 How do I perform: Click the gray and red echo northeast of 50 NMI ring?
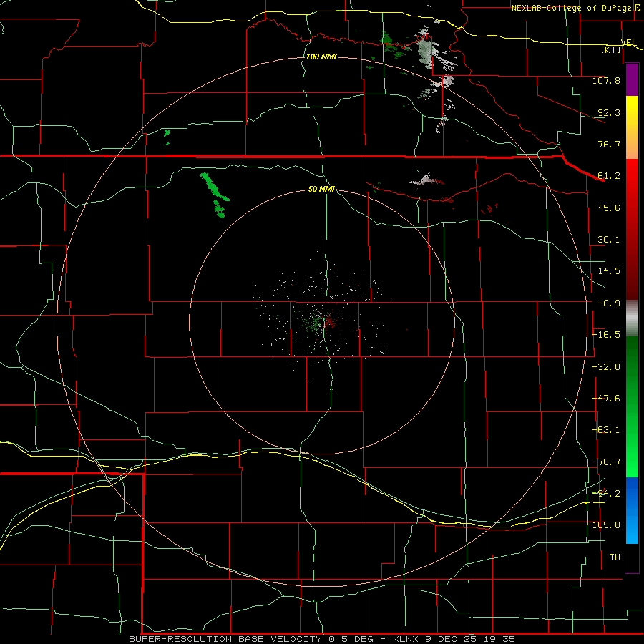coord(426,180)
